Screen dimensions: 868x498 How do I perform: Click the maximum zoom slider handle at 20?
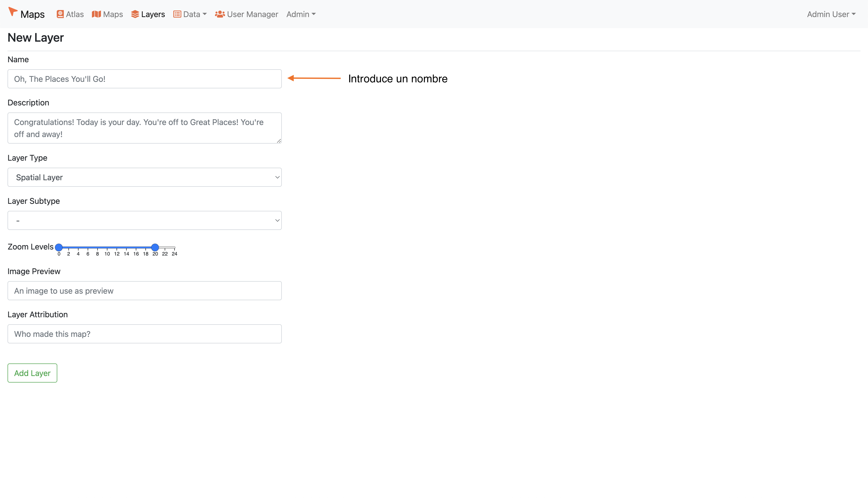155,247
